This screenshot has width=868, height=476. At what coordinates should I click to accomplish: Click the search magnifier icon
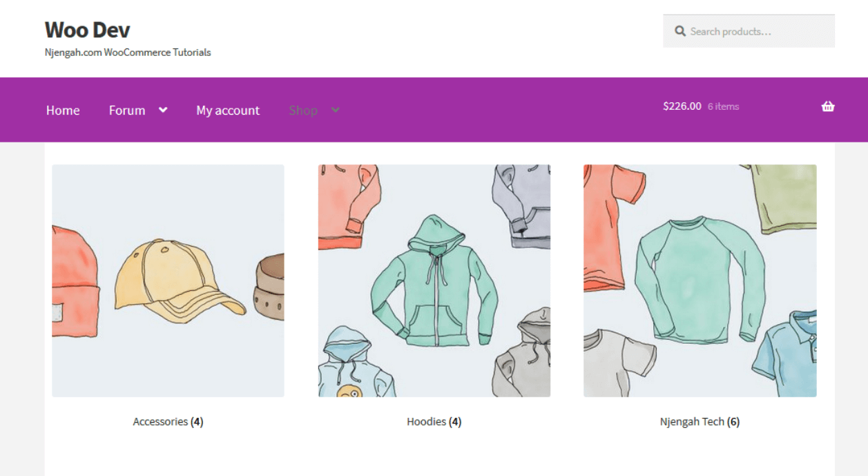coord(680,31)
